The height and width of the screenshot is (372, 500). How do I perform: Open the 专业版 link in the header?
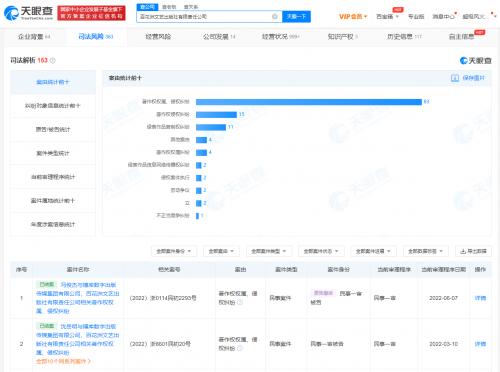click(416, 16)
